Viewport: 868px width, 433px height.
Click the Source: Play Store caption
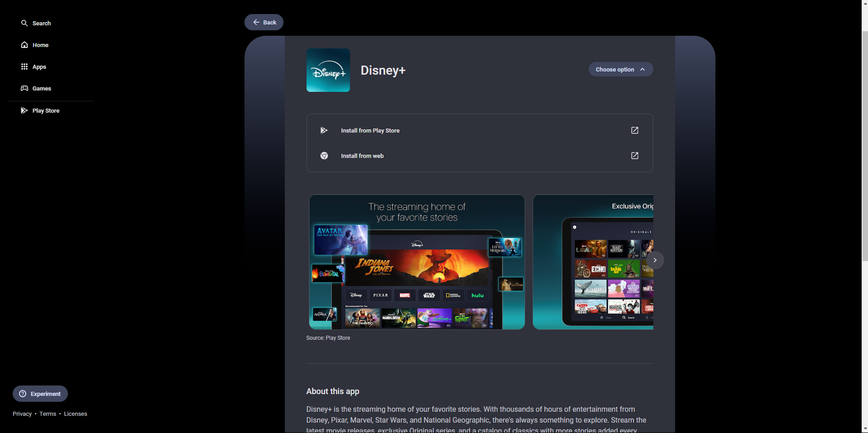click(328, 338)
